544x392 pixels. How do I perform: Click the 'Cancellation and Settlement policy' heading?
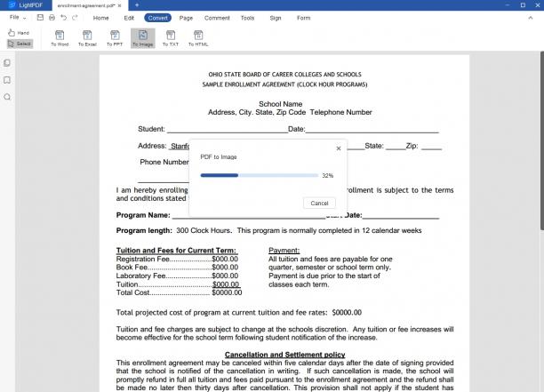[284, 355]
